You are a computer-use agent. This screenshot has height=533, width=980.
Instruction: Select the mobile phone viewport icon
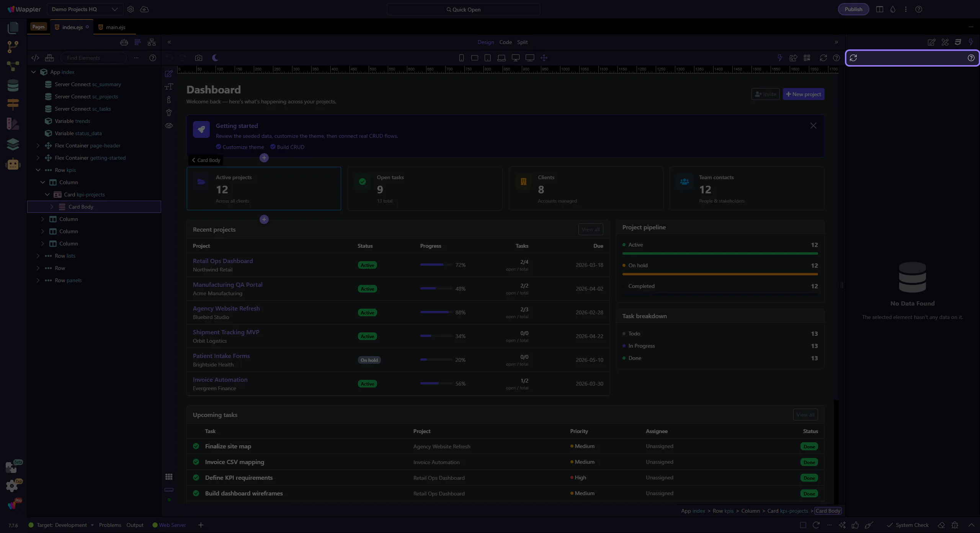click(x=461, y=58)
